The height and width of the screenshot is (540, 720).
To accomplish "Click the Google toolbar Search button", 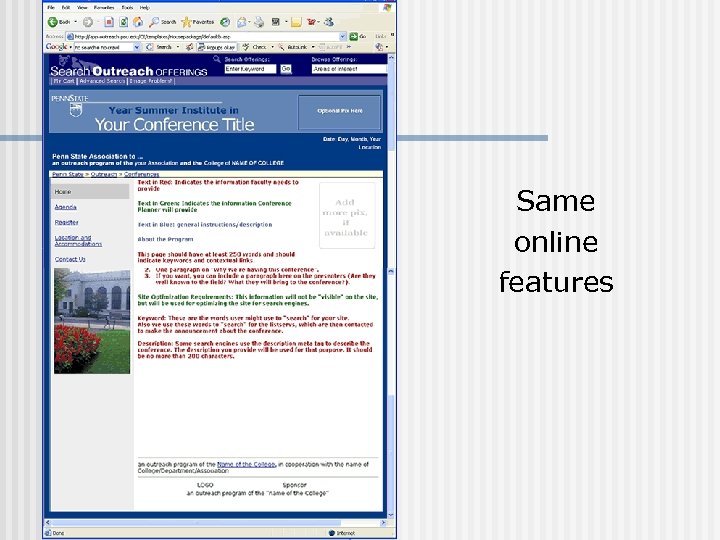I will click(x=159, y=47).
